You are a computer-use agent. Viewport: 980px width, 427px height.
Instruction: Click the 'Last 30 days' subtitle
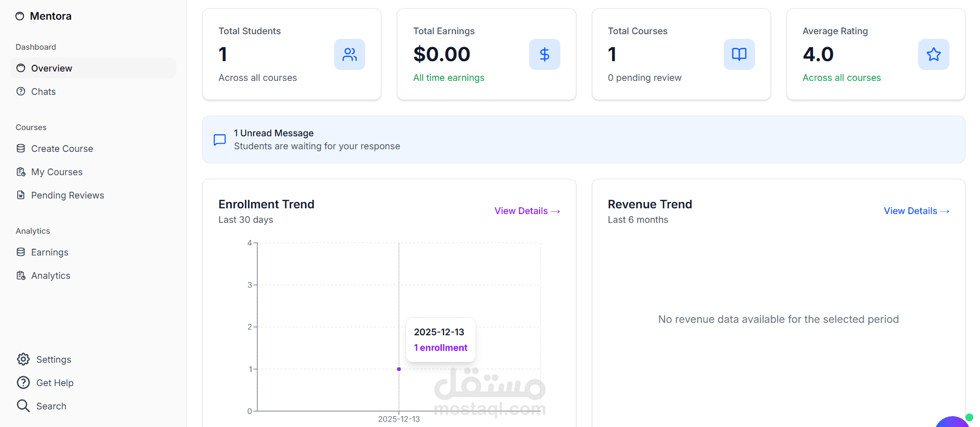pyautogui.click(x=246, y=220)
